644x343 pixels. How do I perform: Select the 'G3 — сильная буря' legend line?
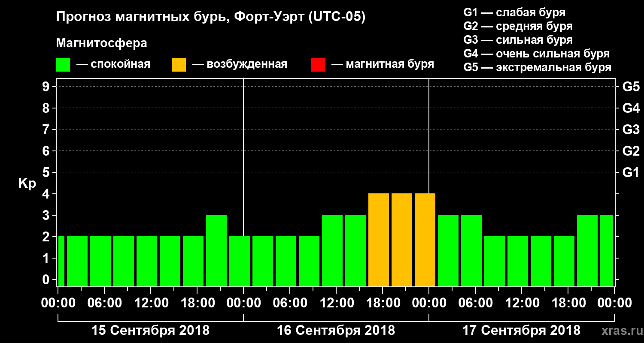[x=518, y=40]
